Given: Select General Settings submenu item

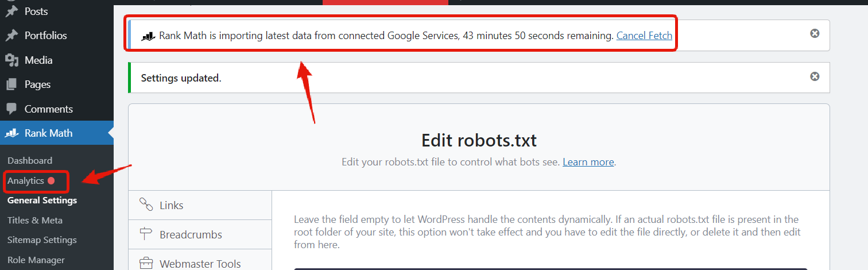Looking at the screenshot, I should click(42, 200).
